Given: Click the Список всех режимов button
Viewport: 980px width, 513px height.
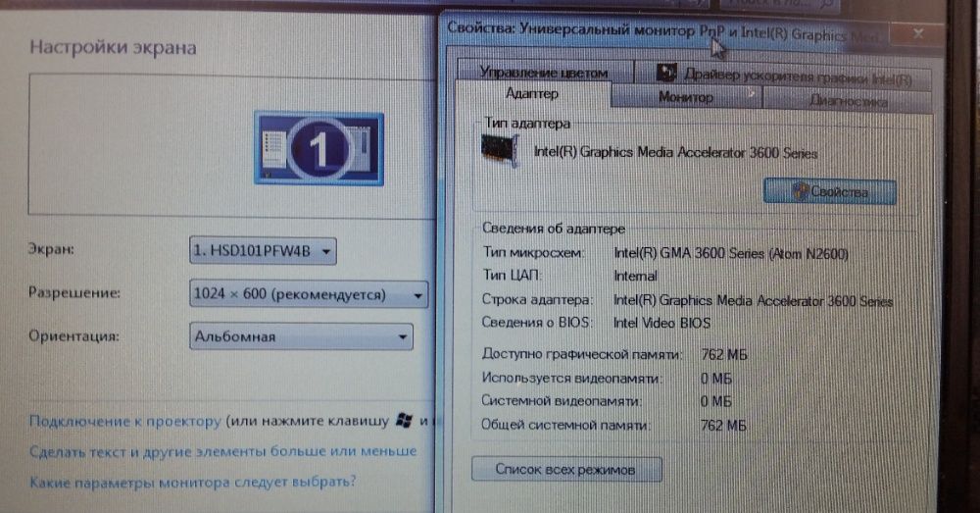Looking at the screenshot, I should (x=566, y=469).
